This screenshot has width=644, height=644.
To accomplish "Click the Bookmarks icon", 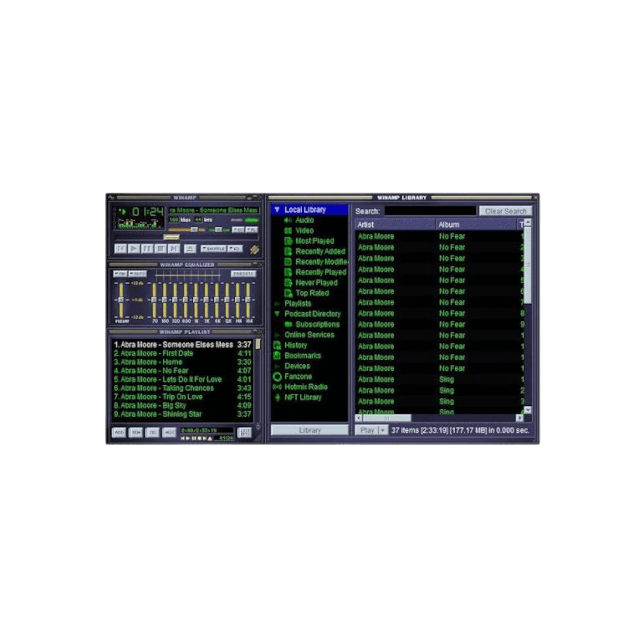I will click(277, 356).
